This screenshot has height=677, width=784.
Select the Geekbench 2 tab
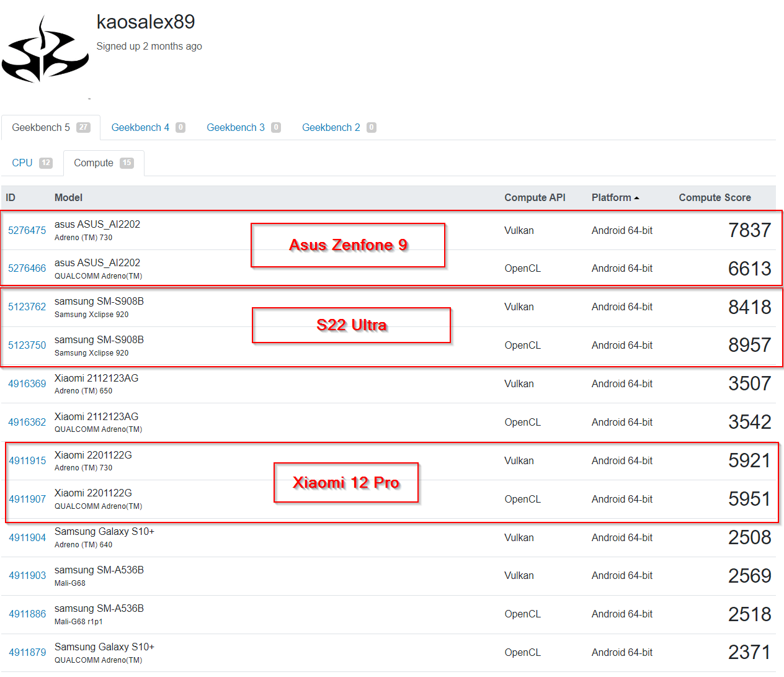[331, 127]
